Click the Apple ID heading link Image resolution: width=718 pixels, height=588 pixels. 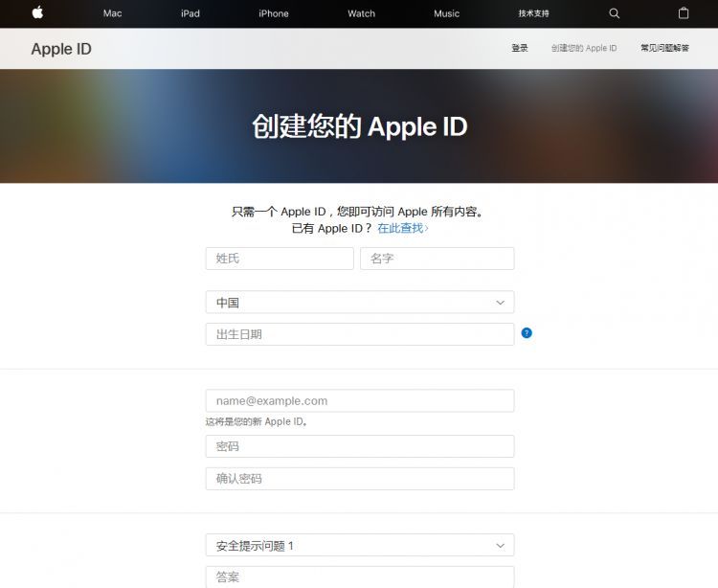[61, 49]
